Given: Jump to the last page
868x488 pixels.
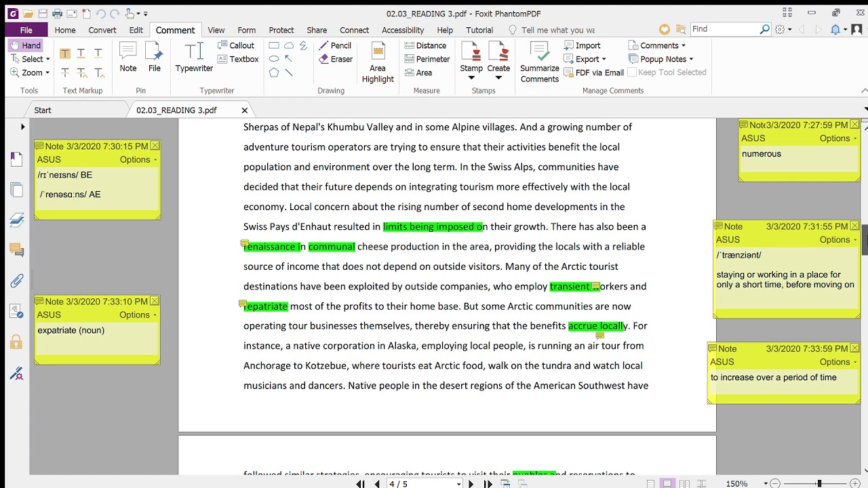Looking at the screenshot, I should tap(488, 484).
